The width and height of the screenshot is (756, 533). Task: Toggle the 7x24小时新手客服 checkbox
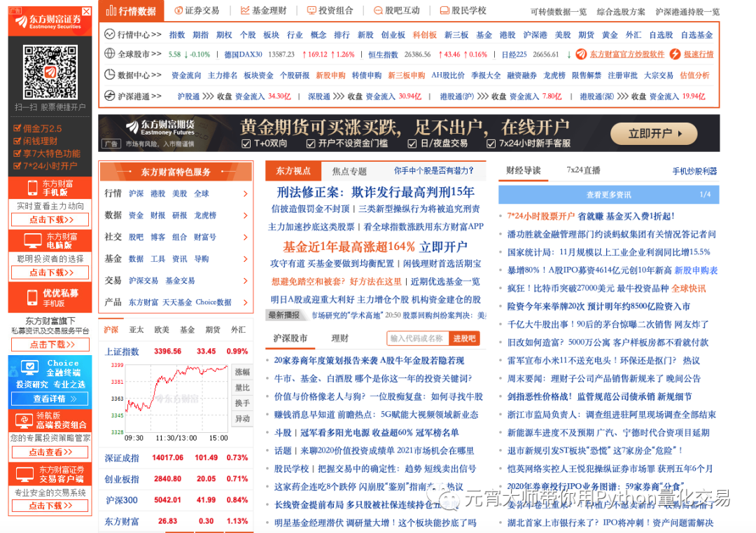point(491,144)
